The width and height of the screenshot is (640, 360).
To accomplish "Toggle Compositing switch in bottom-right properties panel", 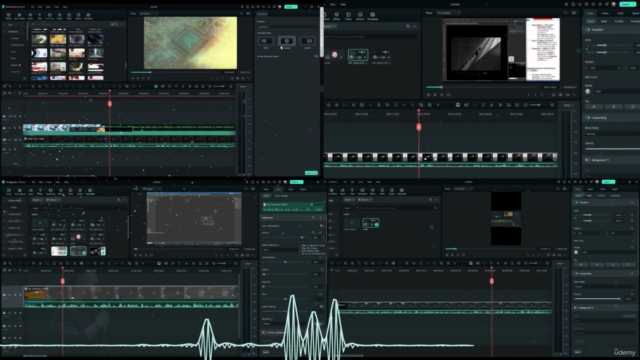I will tap(576, 273).
